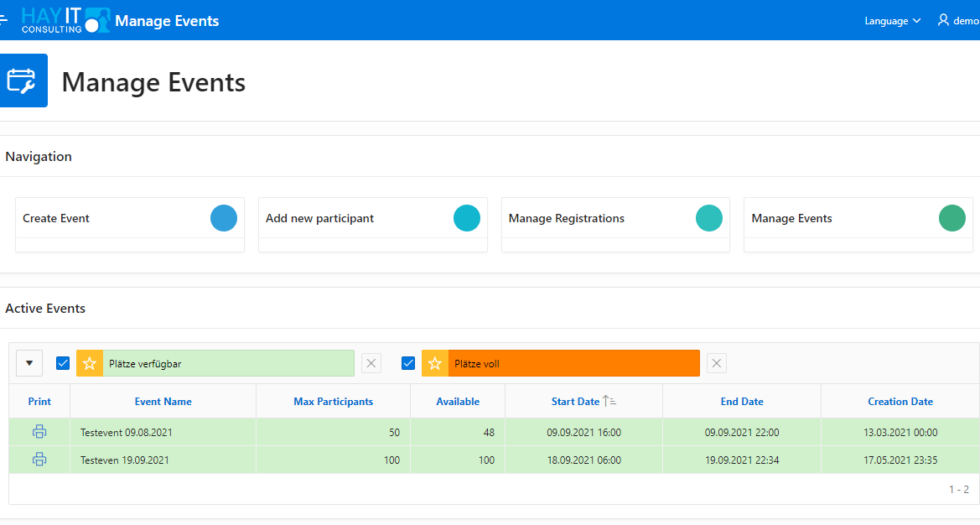This screenshot has height=525, width=980.
Task: Click the demo username in header
Action: pyautogui.click(x=966, y=21)
